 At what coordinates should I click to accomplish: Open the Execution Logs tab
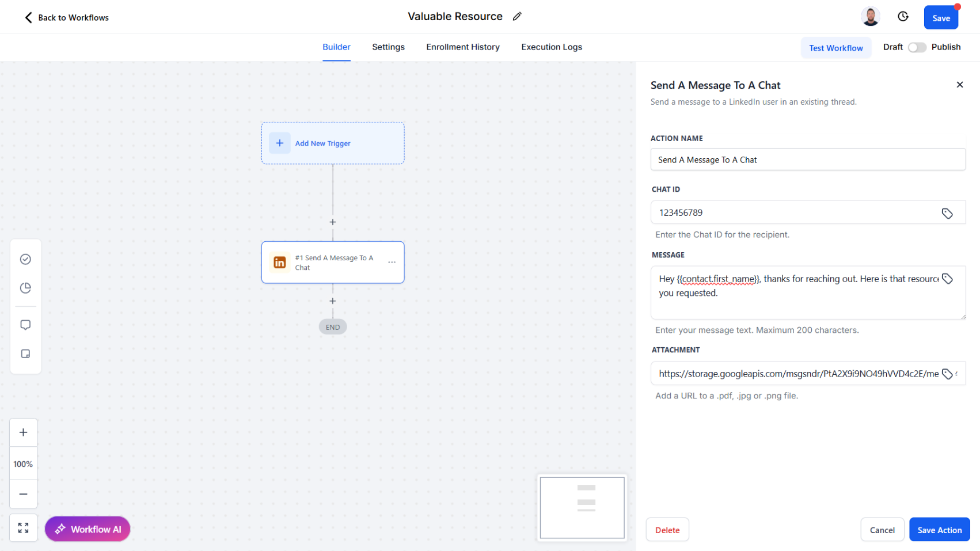click(x=551, y=47)
